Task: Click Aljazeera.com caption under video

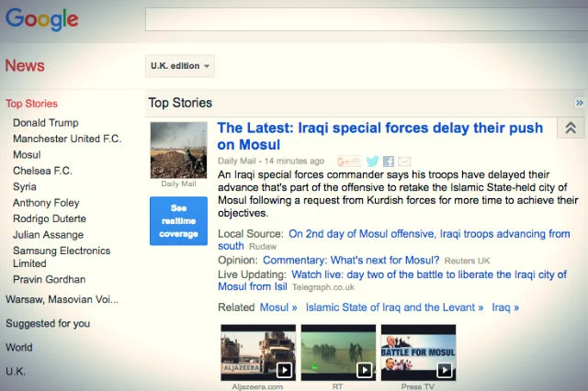Action: (x=257, y=386)
